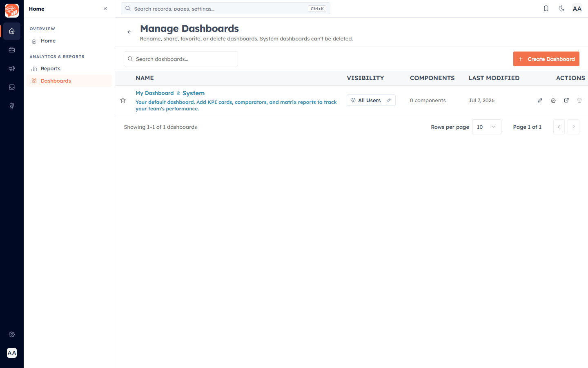Open Reports in the sidebar
The height and width of the screenshot is (368, 588).
click(69, 69)
